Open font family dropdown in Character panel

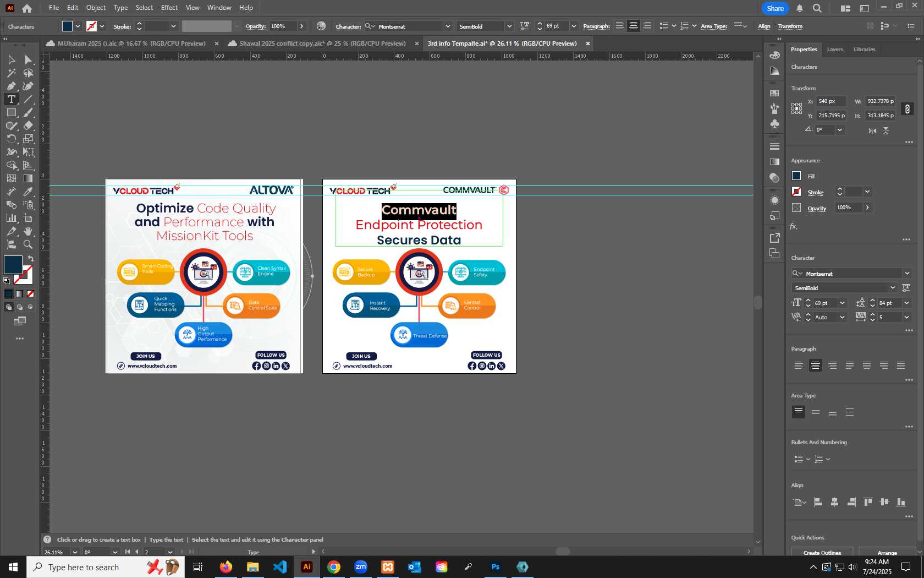[907, 274]
